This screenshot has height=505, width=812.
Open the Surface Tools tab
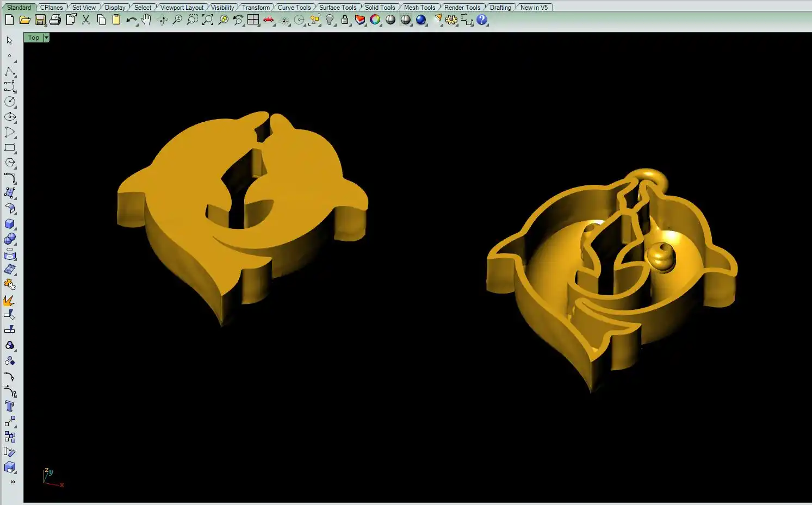click(x=337, y=7)
